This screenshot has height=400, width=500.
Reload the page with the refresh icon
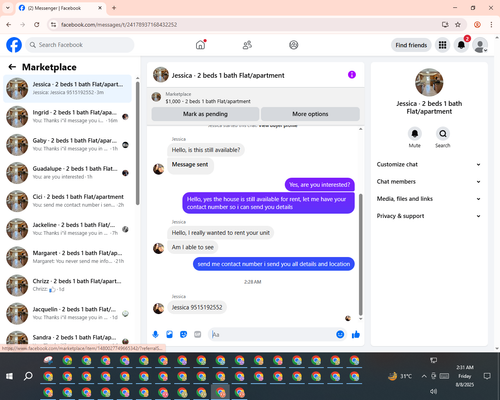(x=37, y=25)
